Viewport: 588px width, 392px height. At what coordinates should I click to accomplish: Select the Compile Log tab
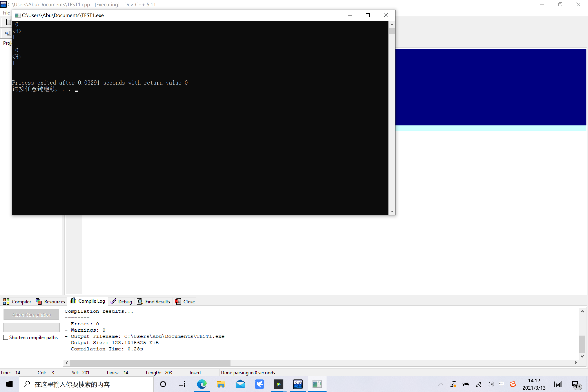(x=87, y=301)
